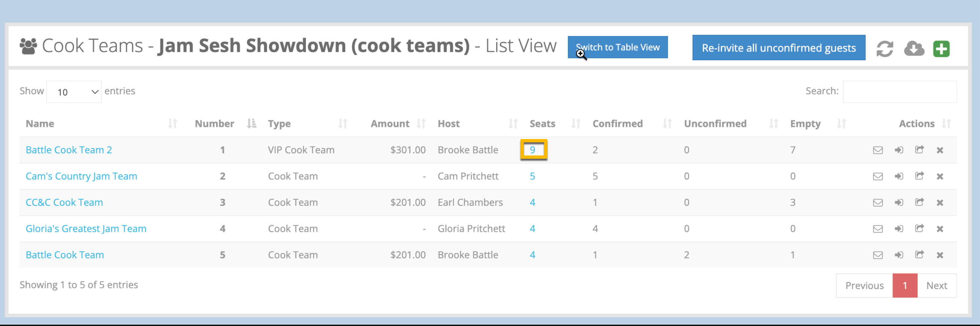Viewport: 980px width, 326px height.
Task: Delete Battle Cook Team number 5 row
Action: pos(940,255)
